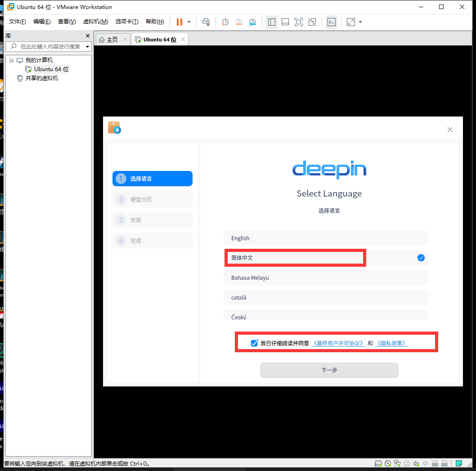Open the 编辑(E) menu
This screenshot has height=471, width=476.
42,22
